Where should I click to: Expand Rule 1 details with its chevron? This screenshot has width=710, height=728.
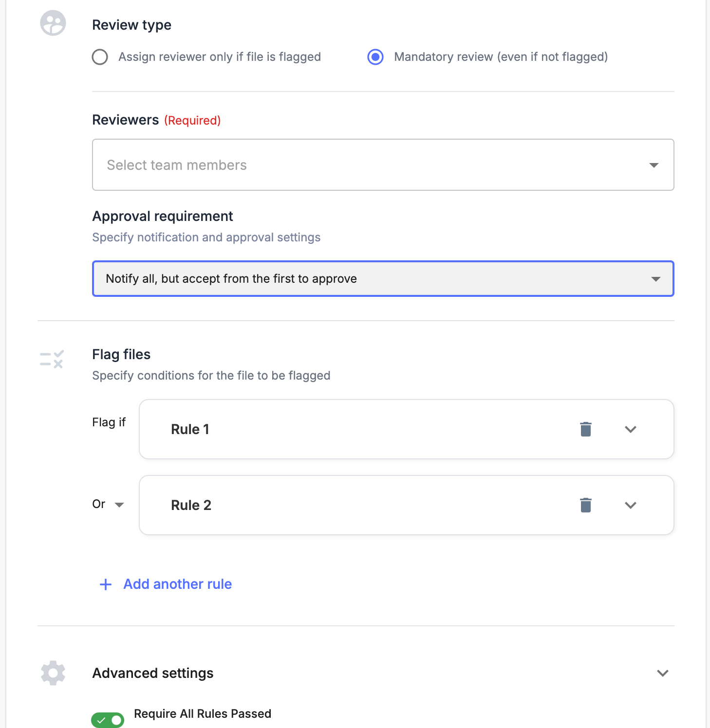coord(631,430)
